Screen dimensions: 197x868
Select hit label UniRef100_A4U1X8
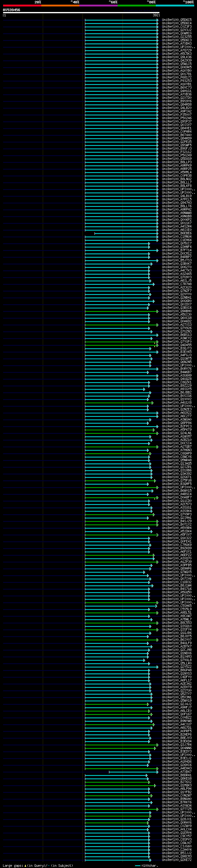coord(177,403)
